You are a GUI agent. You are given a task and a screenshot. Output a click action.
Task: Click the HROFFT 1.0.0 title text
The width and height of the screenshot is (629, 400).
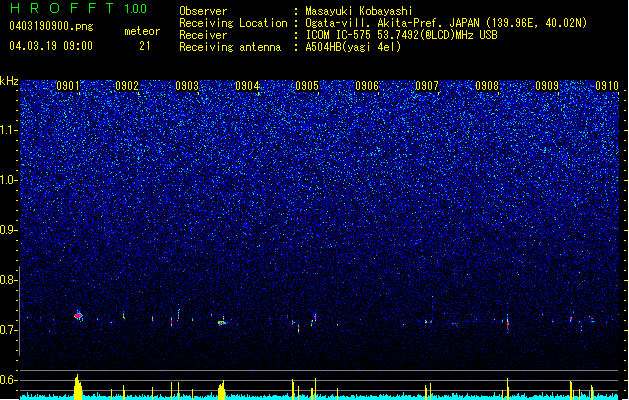tap(79, 8)
